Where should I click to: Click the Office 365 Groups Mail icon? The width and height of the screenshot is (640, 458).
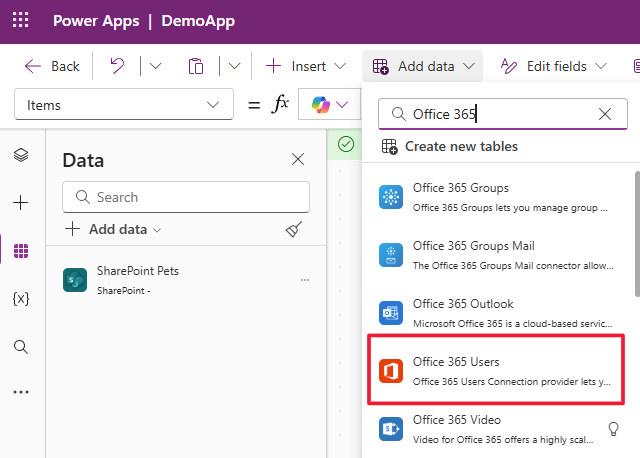391,255
